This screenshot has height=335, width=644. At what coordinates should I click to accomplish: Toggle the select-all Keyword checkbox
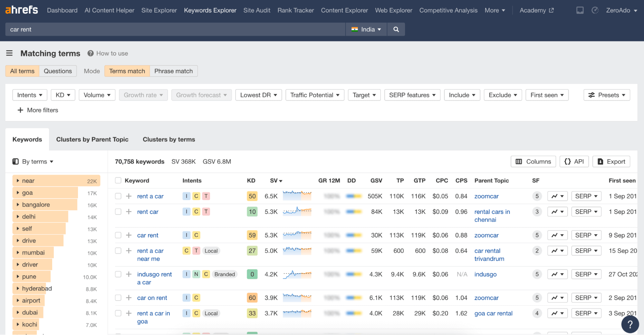pos(118,181)
